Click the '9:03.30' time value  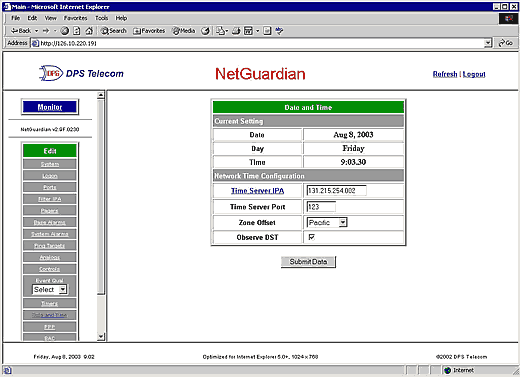pyautogui.click(x=353, y=162)
